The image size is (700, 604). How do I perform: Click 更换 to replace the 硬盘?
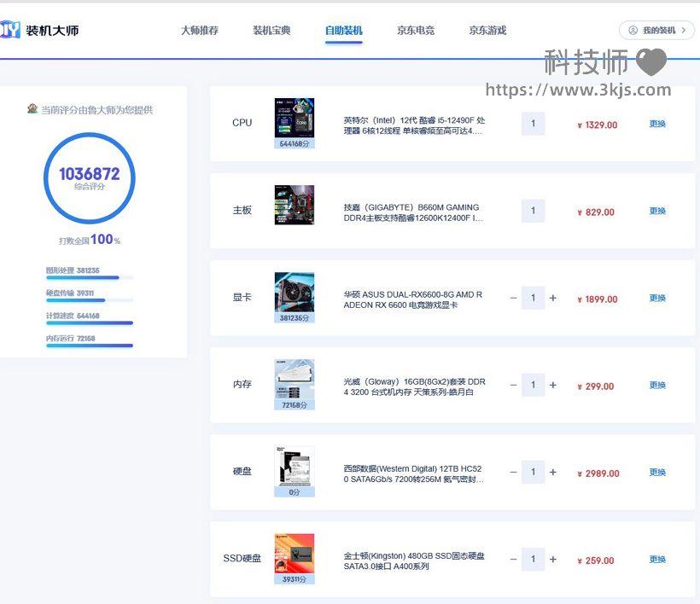[657, 472]
